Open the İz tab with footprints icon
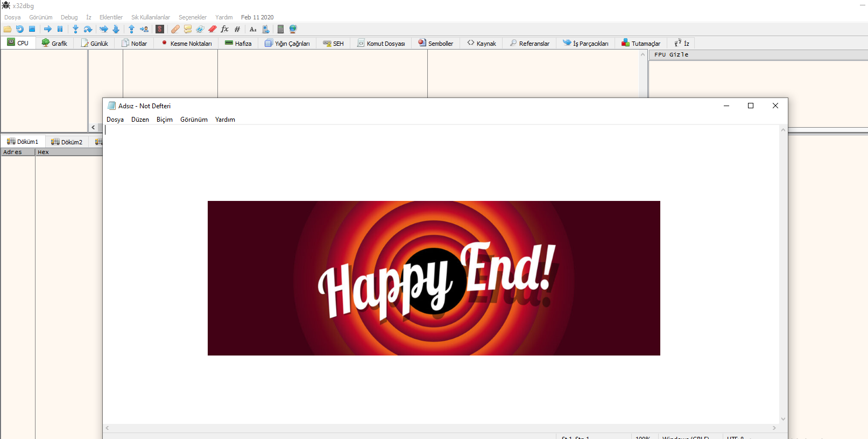This screenshot has height=439, width=868. point(682,43)
